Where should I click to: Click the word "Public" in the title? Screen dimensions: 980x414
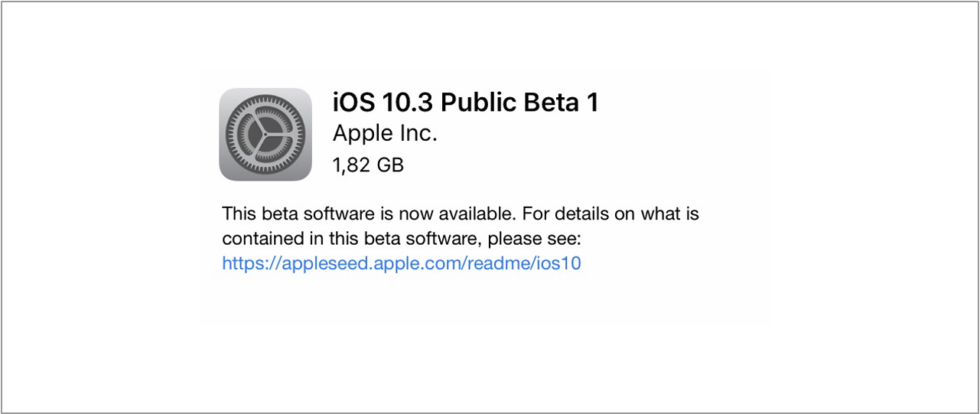[x=480, y=103]
